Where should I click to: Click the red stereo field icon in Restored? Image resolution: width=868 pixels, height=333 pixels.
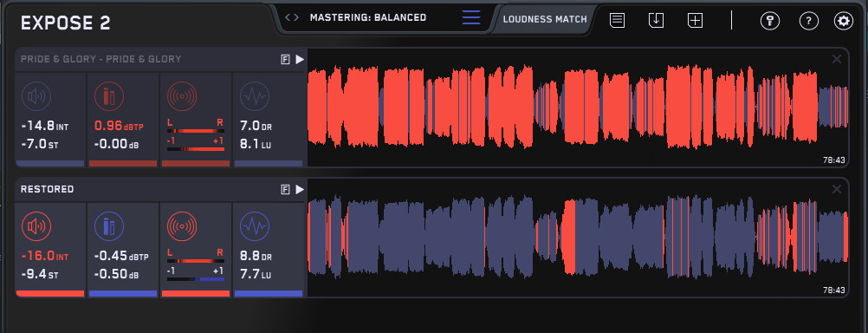point(182,226)
